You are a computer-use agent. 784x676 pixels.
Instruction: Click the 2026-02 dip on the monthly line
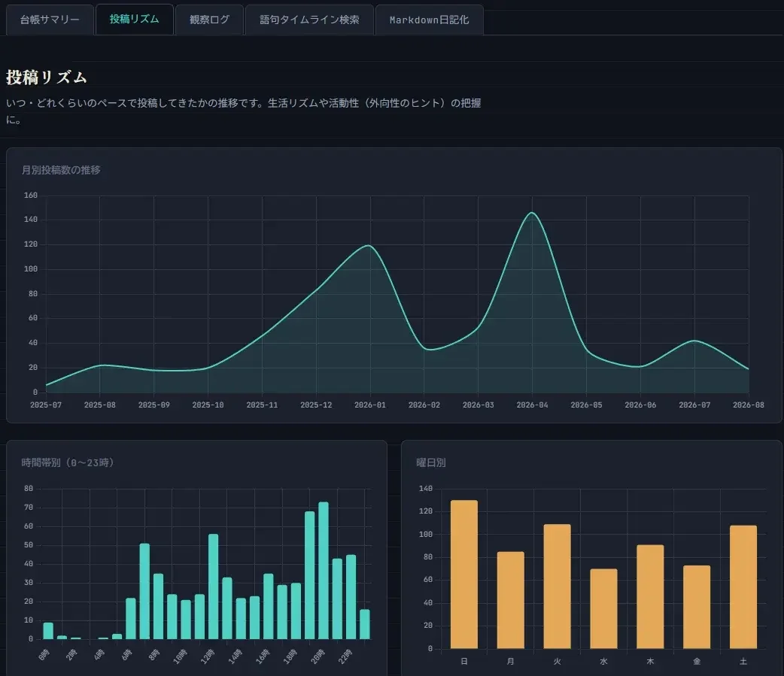[x=424, y=348]
